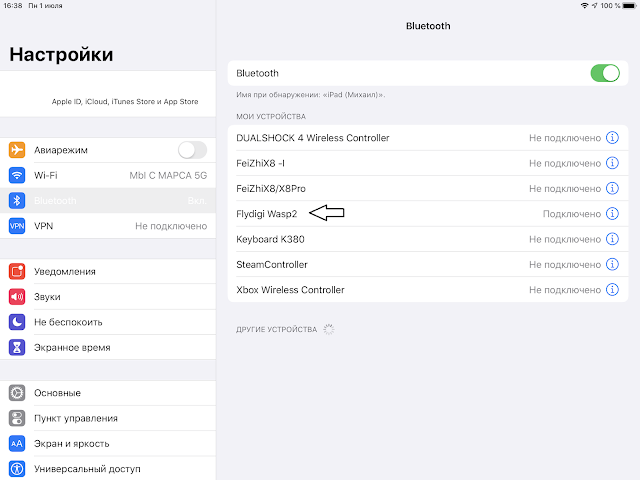The width and height of the screenshot is (640, 480).
Task: Open Основные settings
Action: point(108,393)
